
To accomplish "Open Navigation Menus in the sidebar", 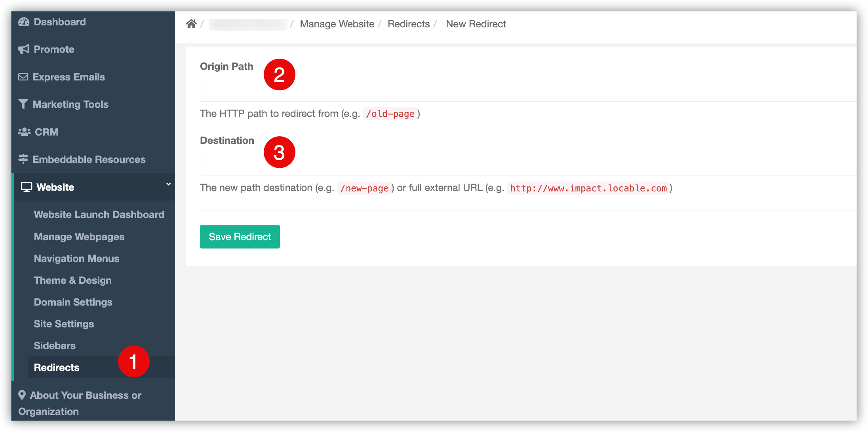I will pyautogui.click(x=77, y=258).
